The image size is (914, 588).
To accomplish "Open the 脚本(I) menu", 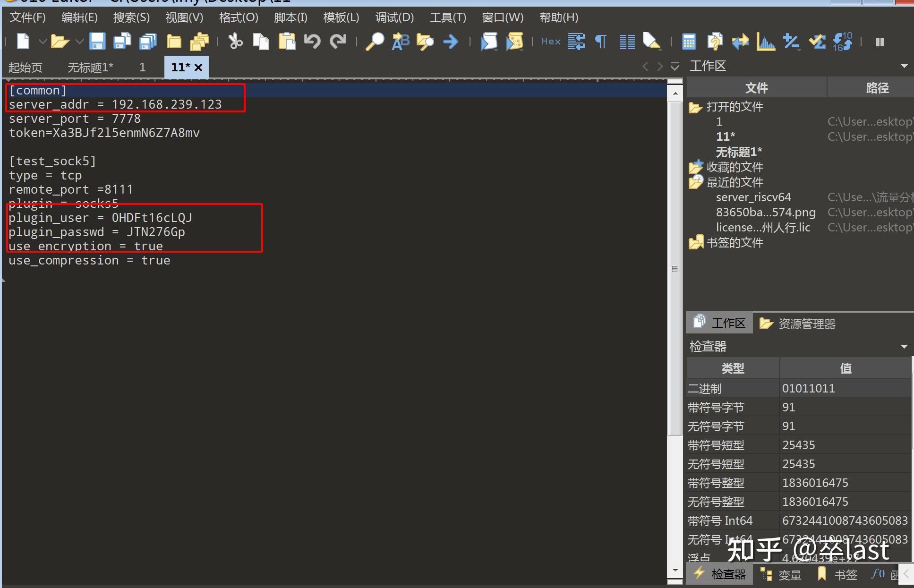I will pyautogui.click(x=290, y=18).
